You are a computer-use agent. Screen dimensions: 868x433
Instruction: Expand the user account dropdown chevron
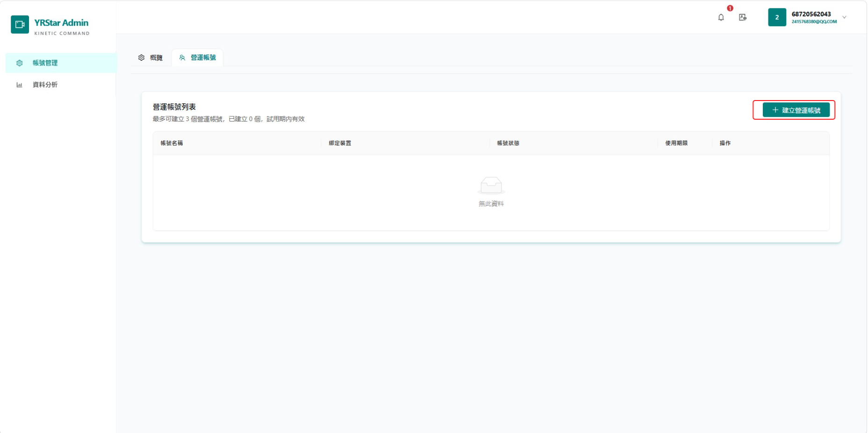click(844, 17)
